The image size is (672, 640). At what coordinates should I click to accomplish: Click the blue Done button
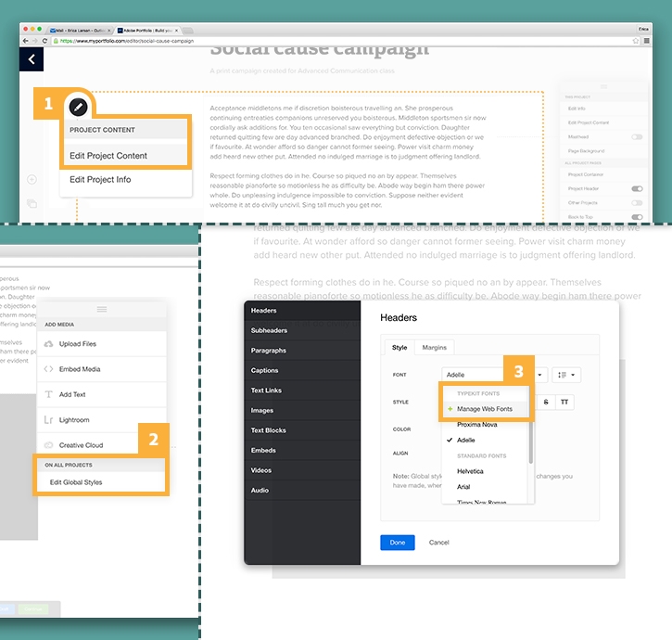[x=398, y=543]
